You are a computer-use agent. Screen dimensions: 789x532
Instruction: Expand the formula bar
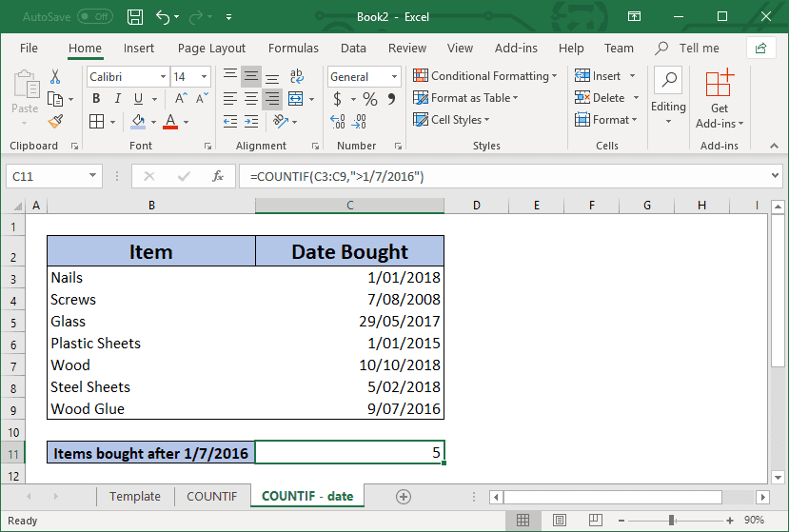click(x=775, y=176)
